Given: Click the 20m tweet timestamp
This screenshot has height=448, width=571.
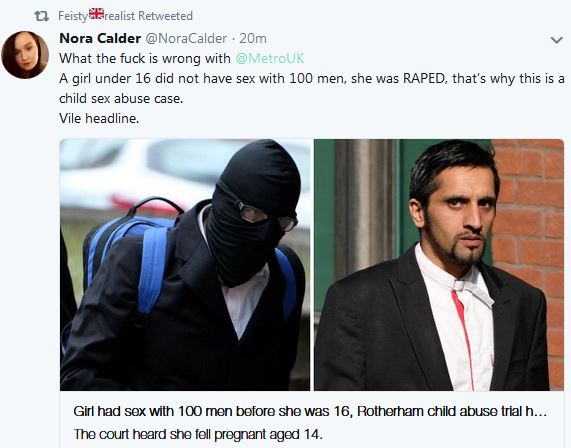Looking at the screenshot, I should tap(253, 38).
